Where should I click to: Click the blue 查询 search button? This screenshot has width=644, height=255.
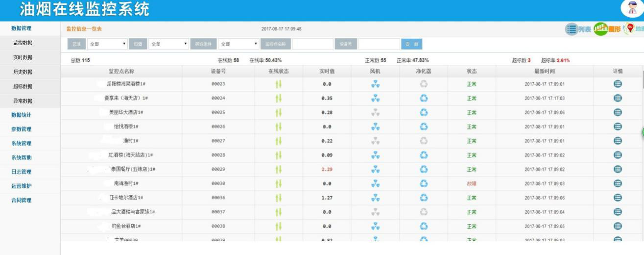(x=411, y=44)
